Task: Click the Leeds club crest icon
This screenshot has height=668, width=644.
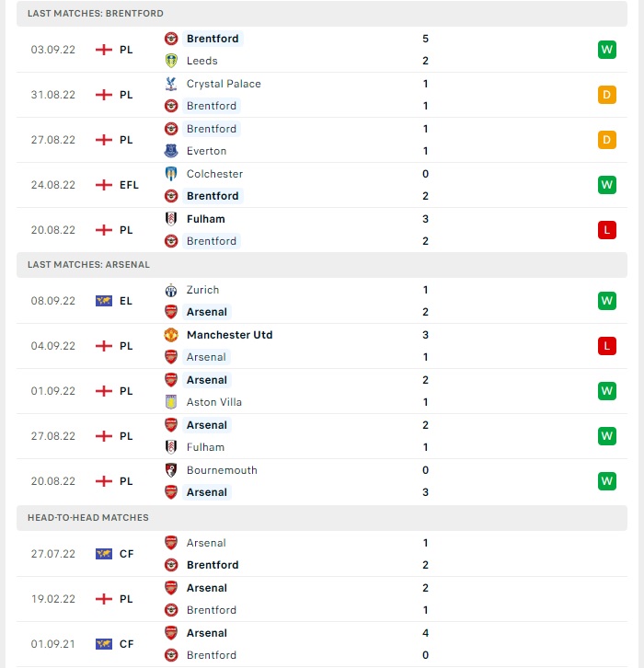Action: [171, 61]
